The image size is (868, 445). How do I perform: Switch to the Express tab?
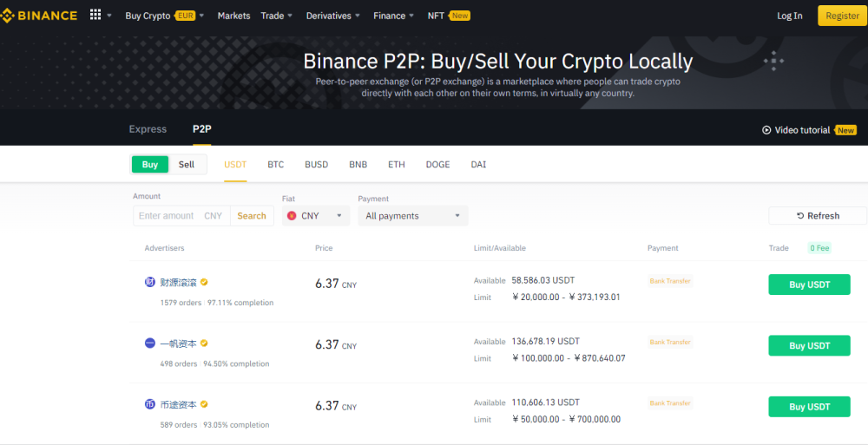[x=148, y=129]
